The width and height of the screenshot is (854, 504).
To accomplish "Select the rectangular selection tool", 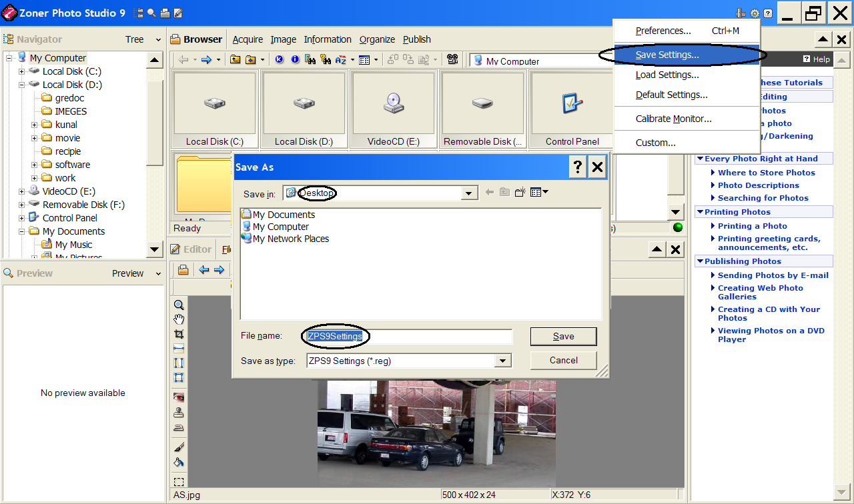I will click(179, 481).
